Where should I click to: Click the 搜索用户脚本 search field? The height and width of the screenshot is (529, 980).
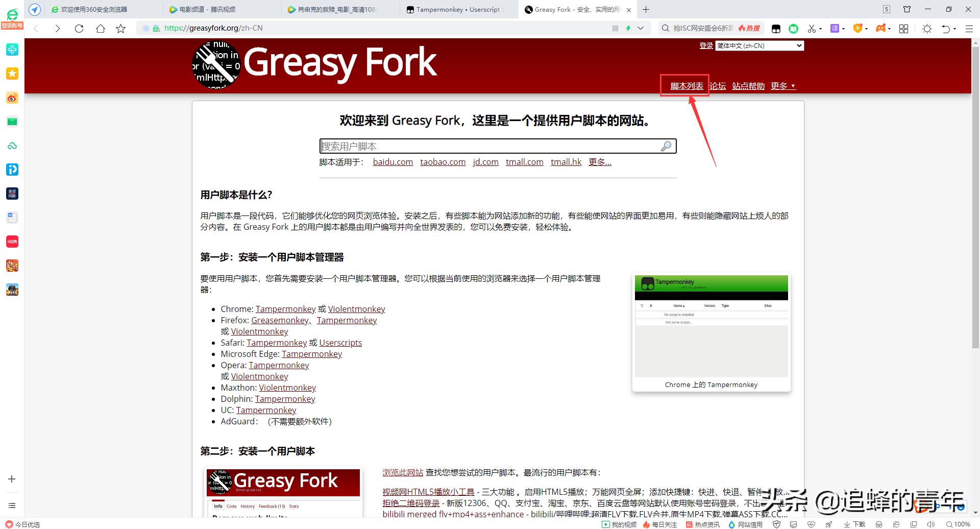tap(498, 147)
